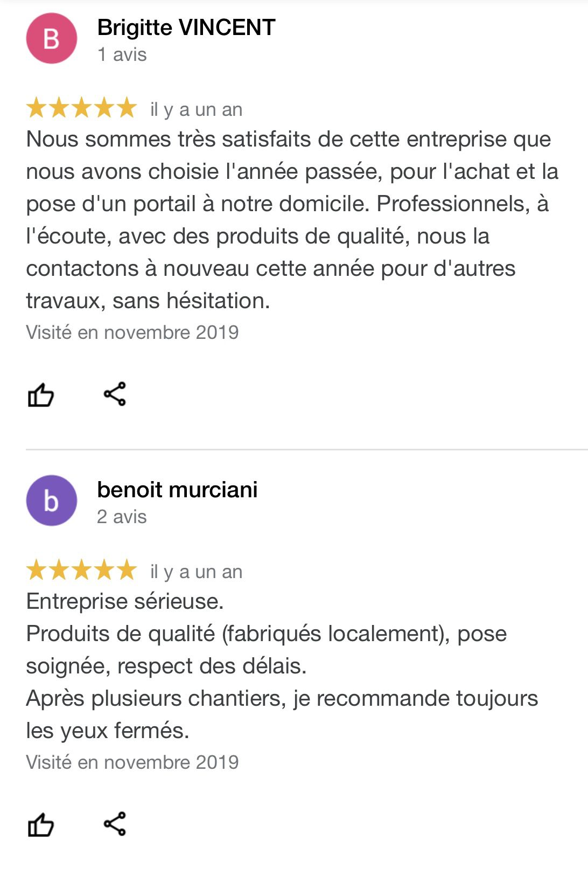Click "Visité en novembre 2019" under Brigitte's review

[132, 332]
